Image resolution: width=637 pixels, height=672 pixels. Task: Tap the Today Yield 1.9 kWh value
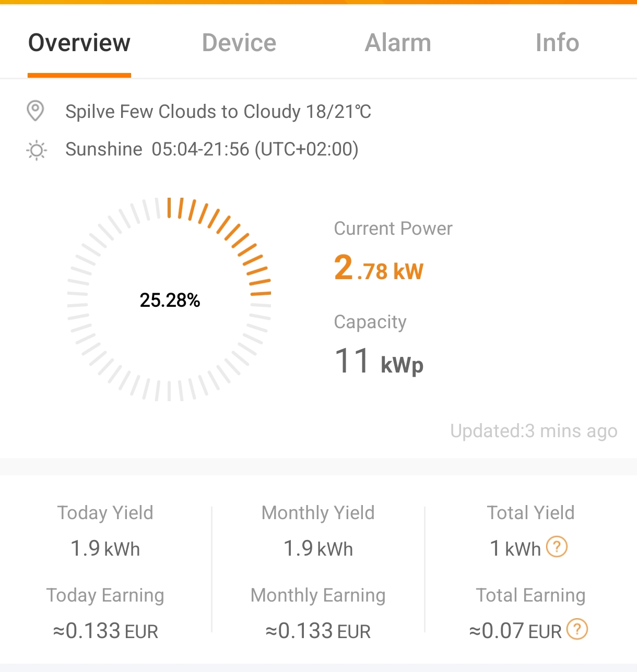point(105,549)
